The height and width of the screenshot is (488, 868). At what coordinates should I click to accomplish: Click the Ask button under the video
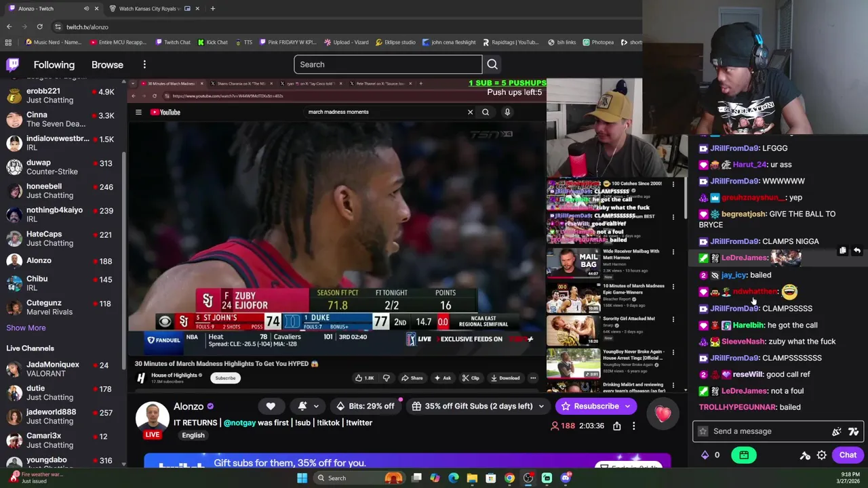pos(442,378)
